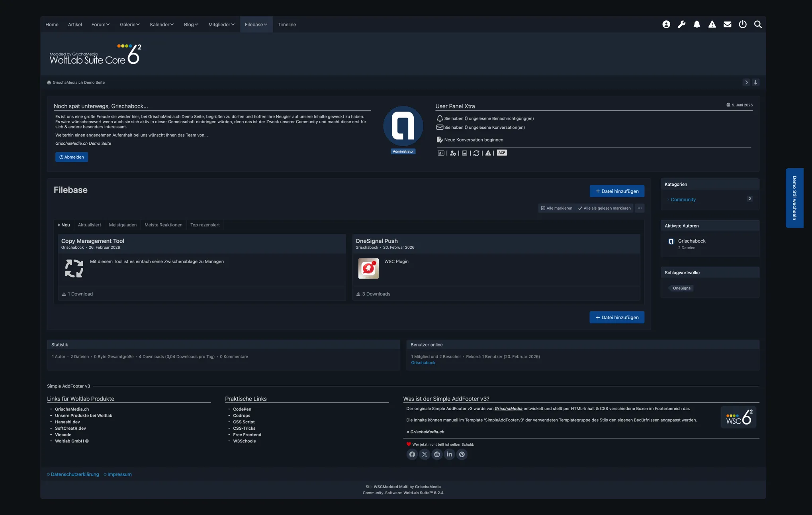Image resolution: width=812 pixels, height=515 pixels.
Task: Click the small Grischabock avatar under Aktivste Autoren
Action: pos(671,242)
